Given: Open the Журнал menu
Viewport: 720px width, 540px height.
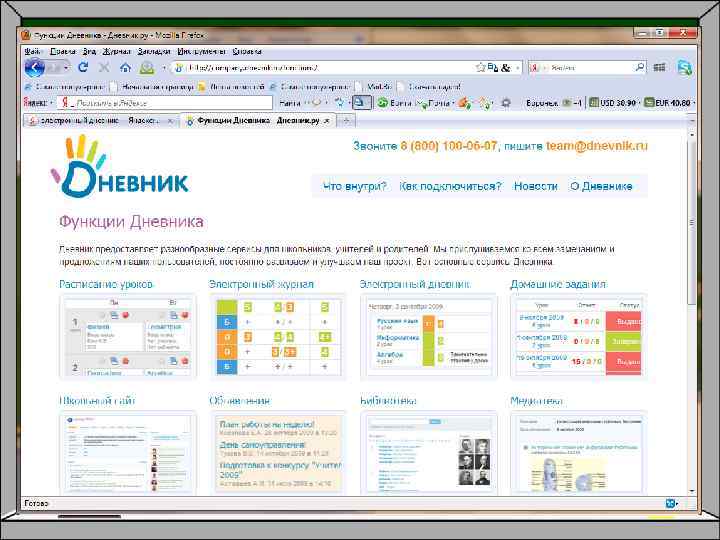Looking at the screenshot, I should [117, 51].
